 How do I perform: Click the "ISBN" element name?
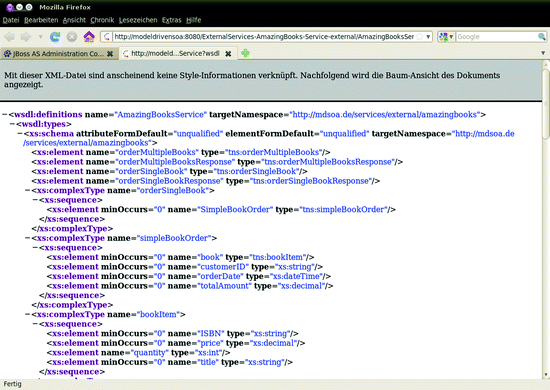[211, 333]
